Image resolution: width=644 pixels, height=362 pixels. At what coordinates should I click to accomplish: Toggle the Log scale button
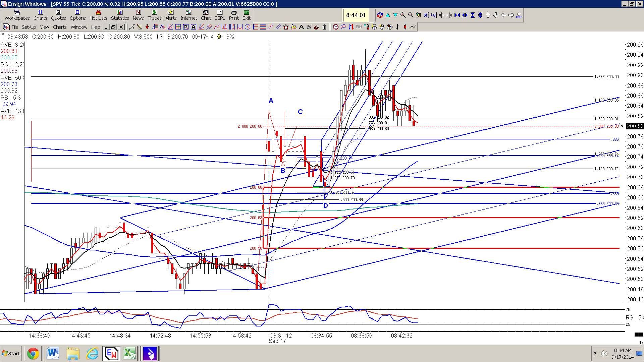point(434,15)
